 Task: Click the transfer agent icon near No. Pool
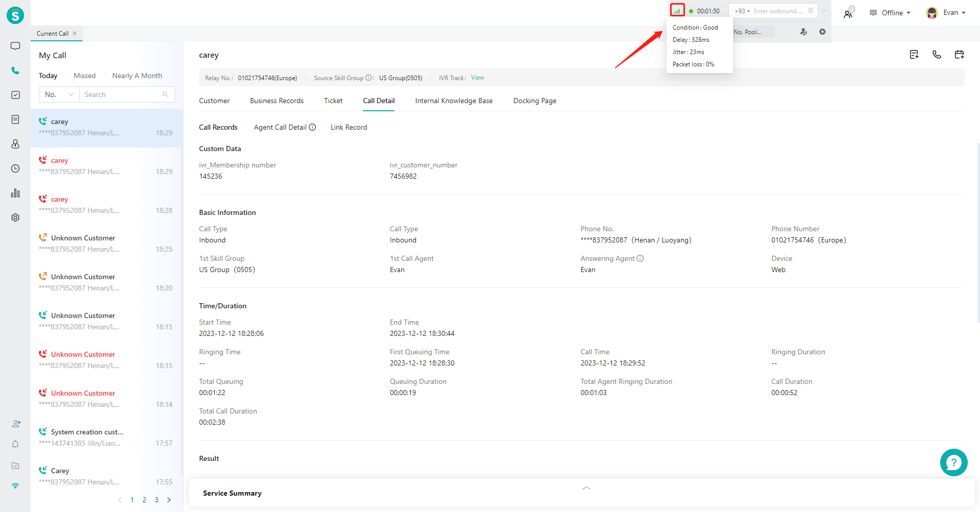(803, 32)
